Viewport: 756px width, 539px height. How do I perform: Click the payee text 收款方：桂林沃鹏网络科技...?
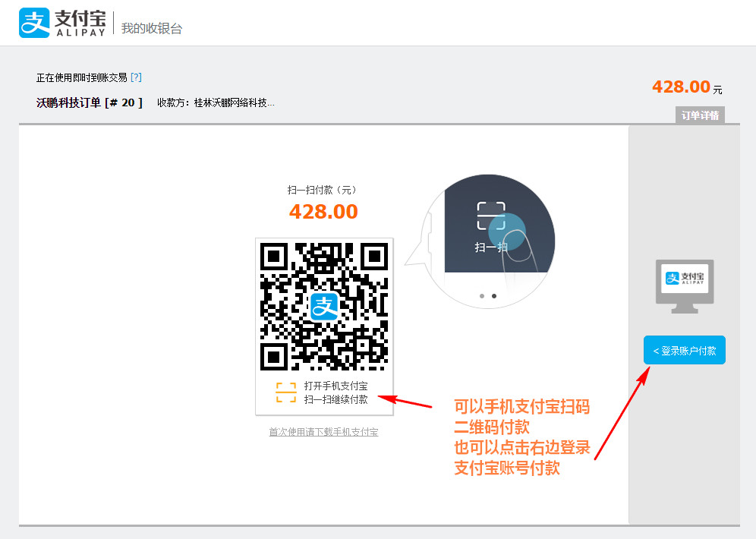pos(216,102)
